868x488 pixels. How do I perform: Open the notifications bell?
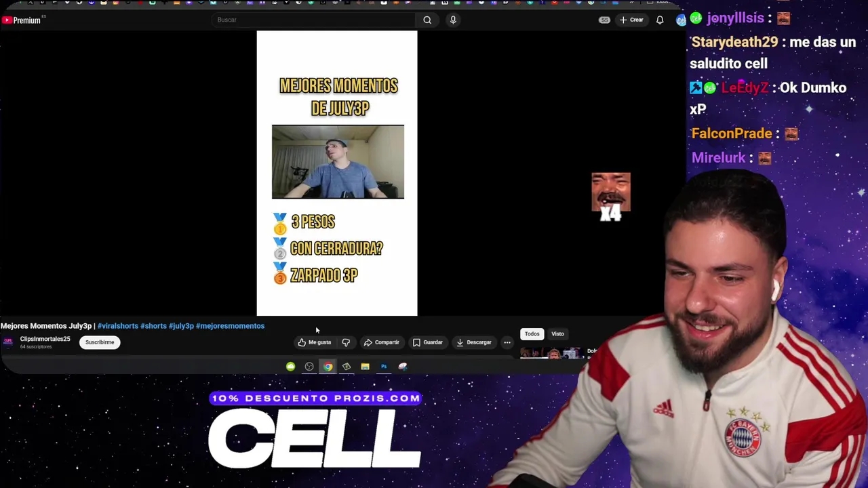pyautogui.click(x=660, y=20)
